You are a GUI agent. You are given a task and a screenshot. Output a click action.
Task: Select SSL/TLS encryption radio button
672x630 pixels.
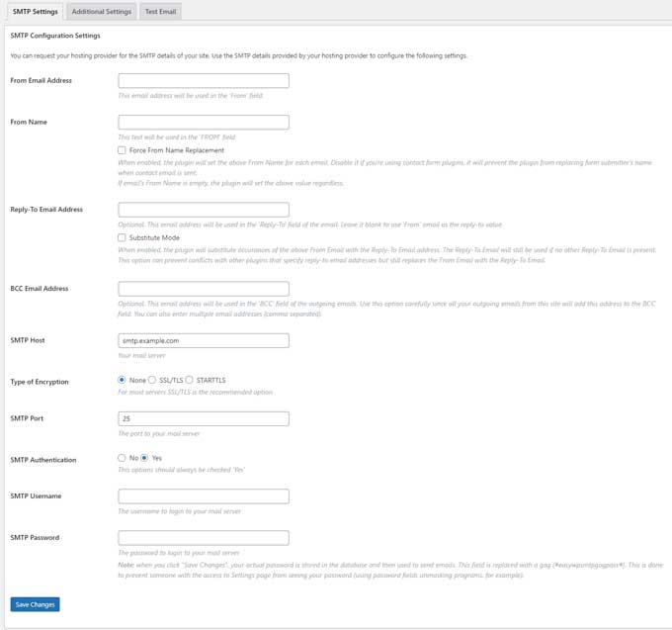coord(152,380)
